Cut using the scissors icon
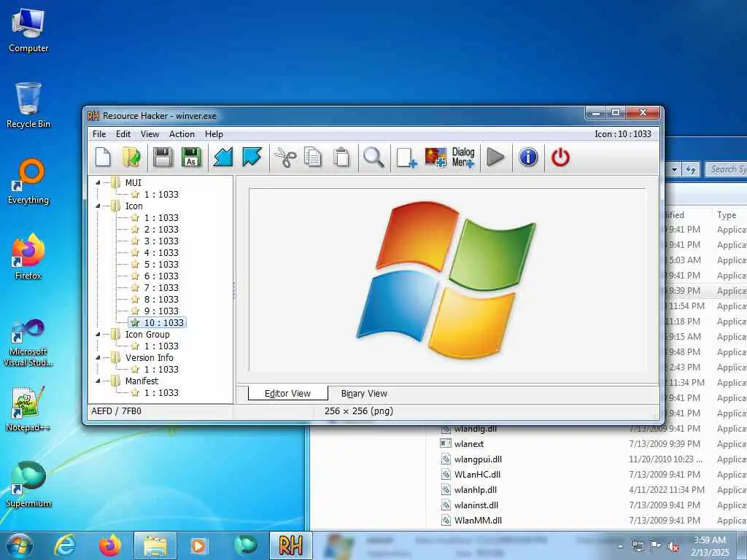 coord(285,157)
